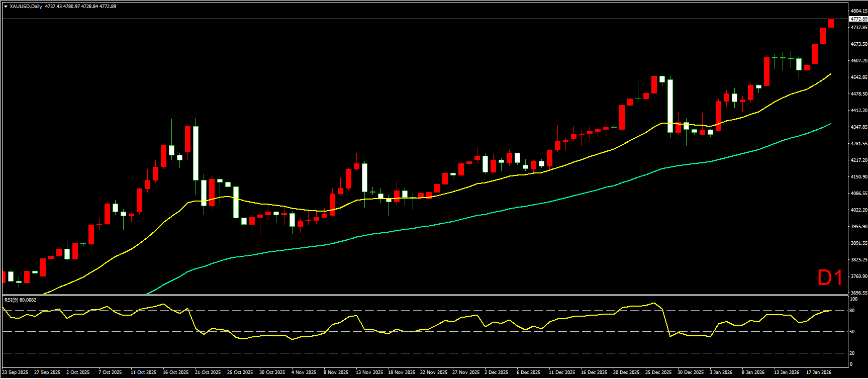This screenshot has height=379, width=868.
Task: Click the 4150.90 price scale label
Action: pyautogui.click(x=858, y=177)
